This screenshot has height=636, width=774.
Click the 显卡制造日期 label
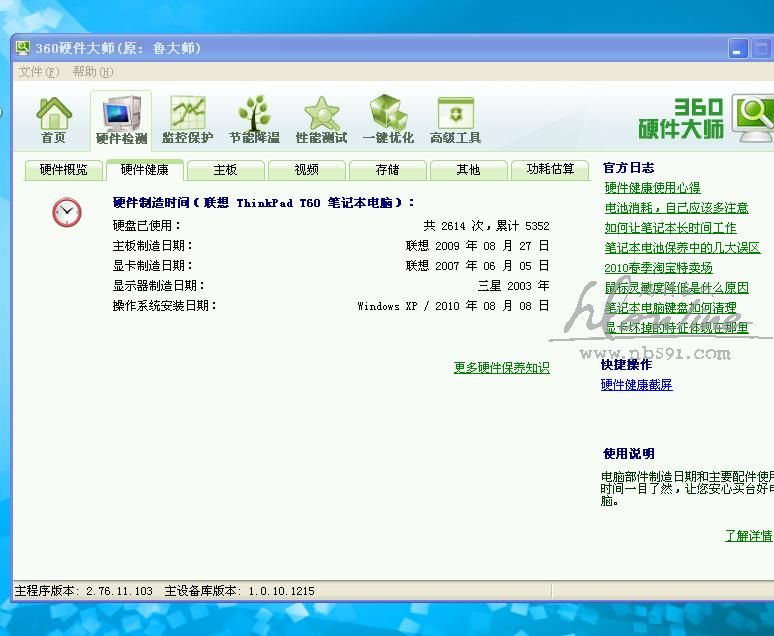pyautogui.click(x=153, y=266)
